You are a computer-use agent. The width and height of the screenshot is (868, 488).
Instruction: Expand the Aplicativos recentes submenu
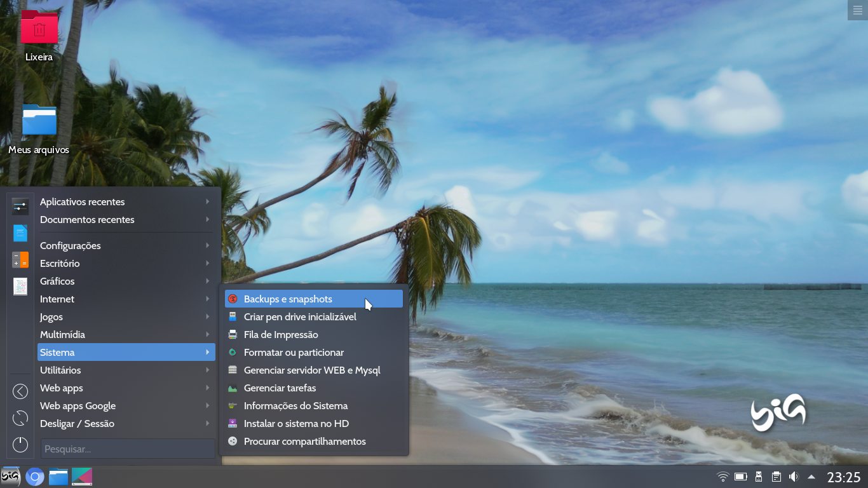(126, 201)
